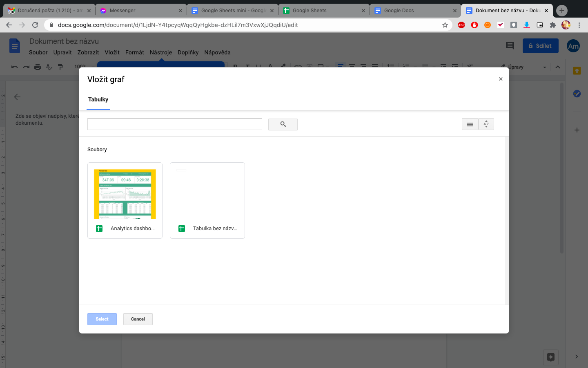Open the Nástroje menu
The image size is (588, 368).
[161, 52]
